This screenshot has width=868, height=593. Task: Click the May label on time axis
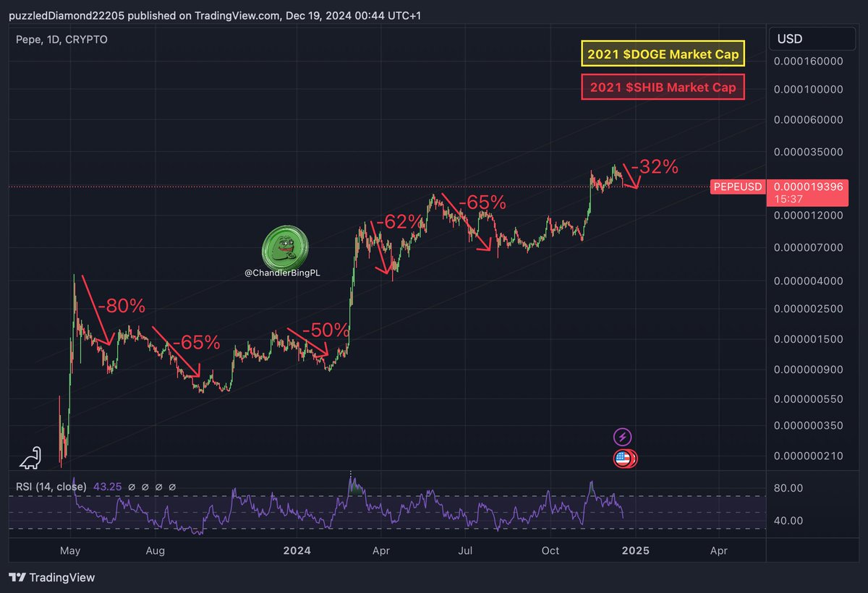70,551
